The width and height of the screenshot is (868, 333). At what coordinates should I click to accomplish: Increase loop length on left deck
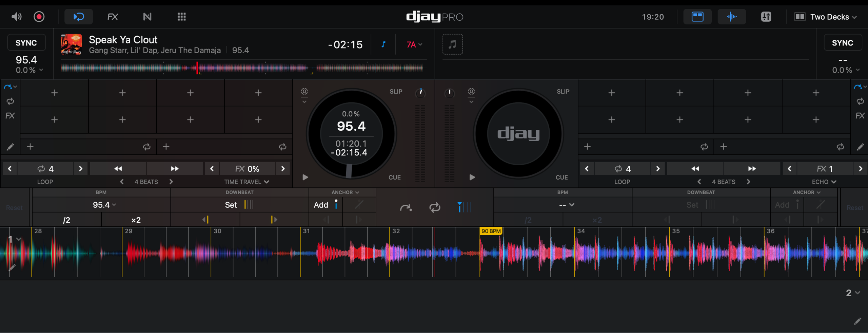pos(80,169)
